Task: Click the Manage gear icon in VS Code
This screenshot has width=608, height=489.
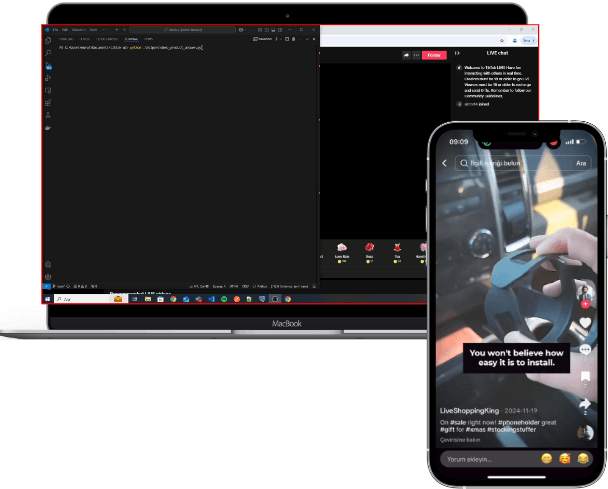Action: [x=48, y=276]
